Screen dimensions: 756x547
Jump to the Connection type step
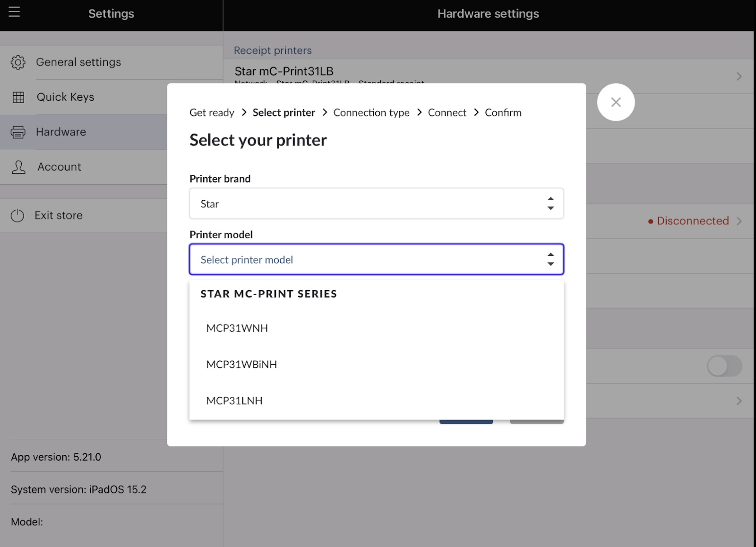pyautogui.click(x=371, y=112)
